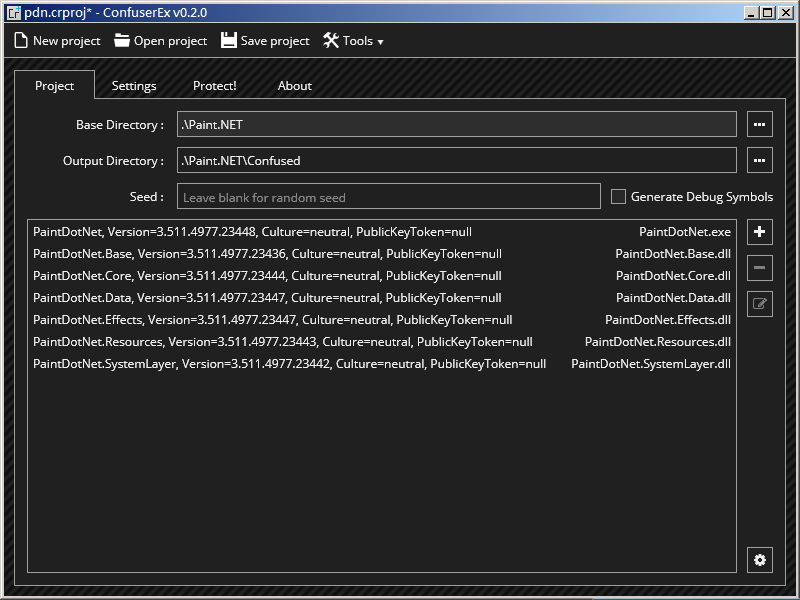Click the edit module pencil icon
The height and width of the screenshot is (600, 800).
(760, 304)
